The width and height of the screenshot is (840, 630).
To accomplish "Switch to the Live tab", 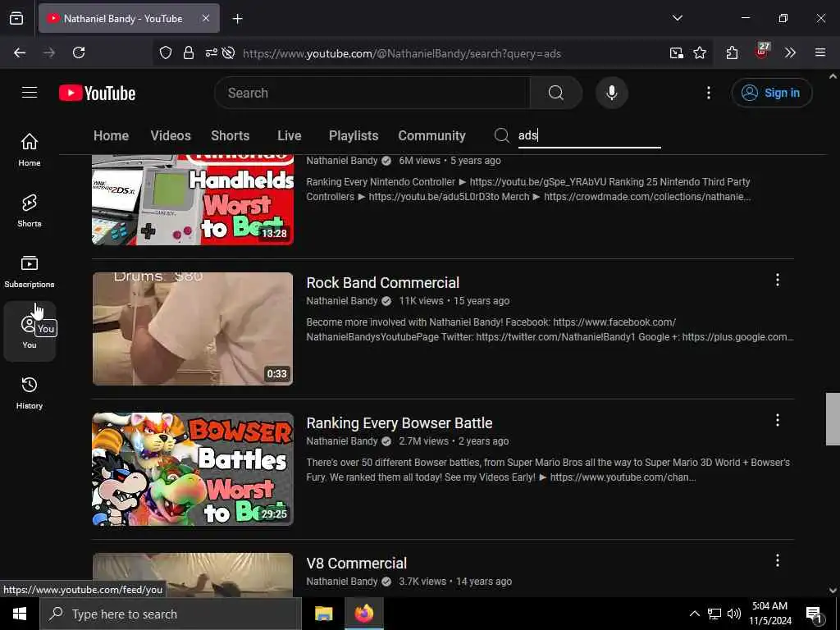I will 290,135.
